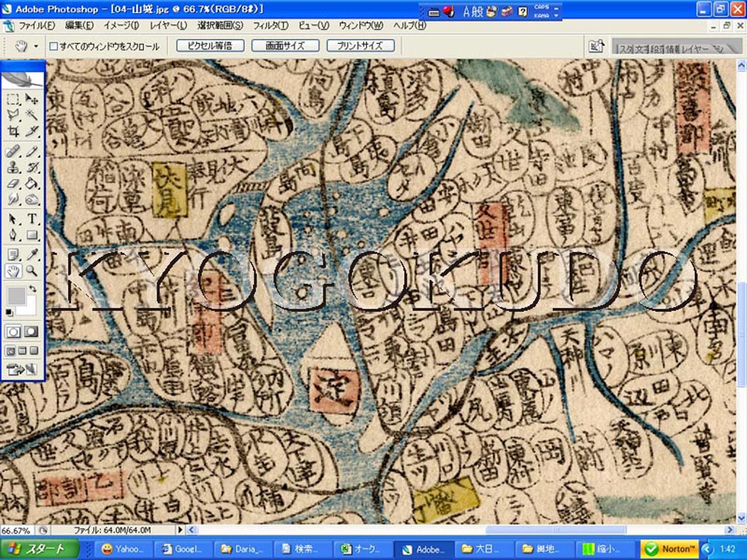This screenshot has width=747, height=560.
Task: Open the ファイル menu
Action: tap(36, 26)
